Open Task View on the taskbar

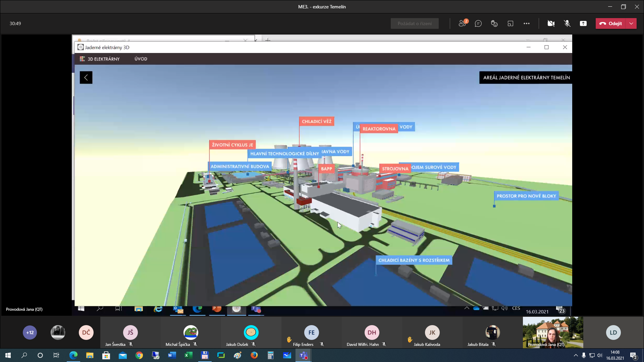coord(56,355)
